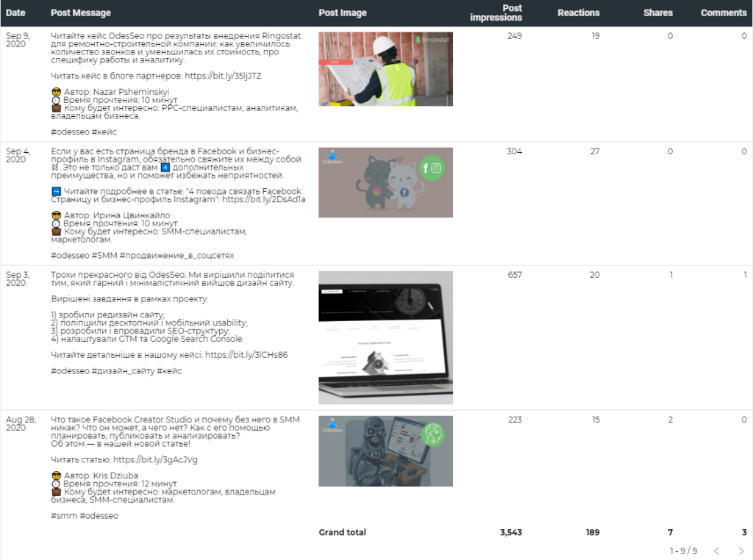The width and height of the screenshot is (753, 560).
Task: Go to next page arrow
Action: pyautogui.click(x=741, y=550)
